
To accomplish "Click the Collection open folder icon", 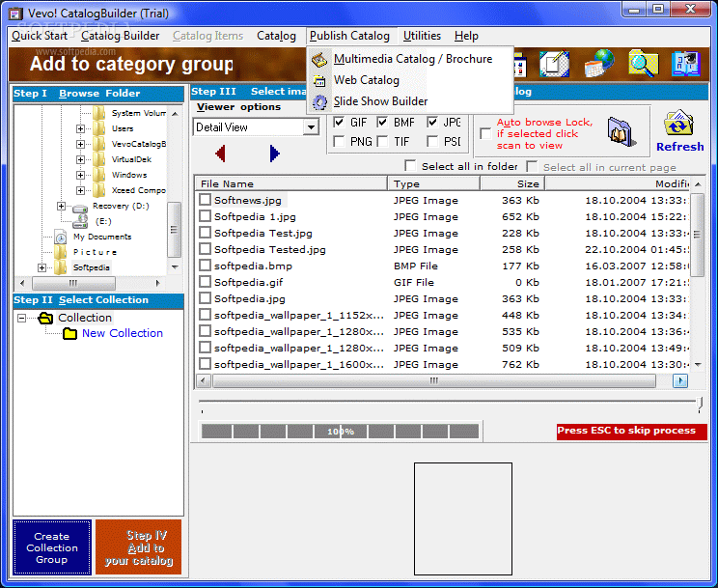I will coord(45,318).
